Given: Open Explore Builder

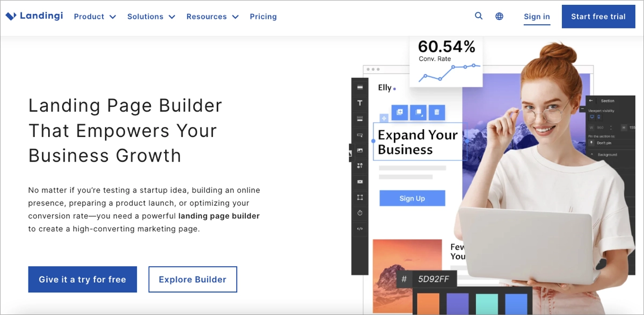Looking at the screenshot, I should click(193, 279).
